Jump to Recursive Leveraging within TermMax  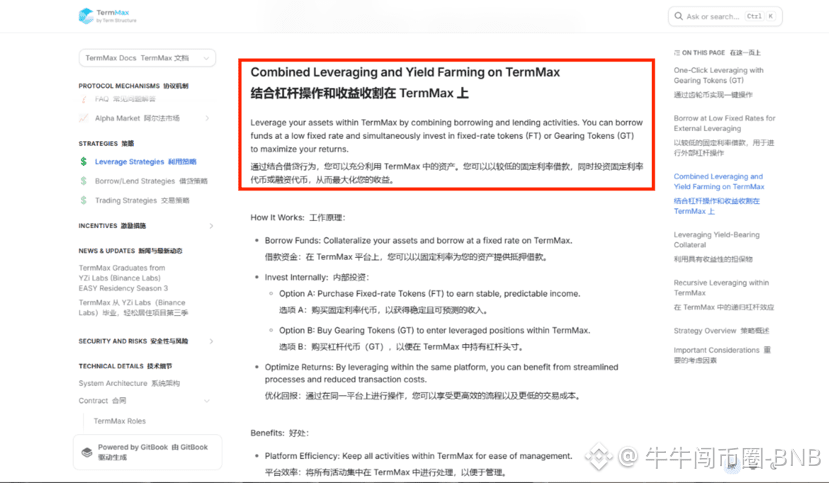pyautogui.click(x=724, y=295)
